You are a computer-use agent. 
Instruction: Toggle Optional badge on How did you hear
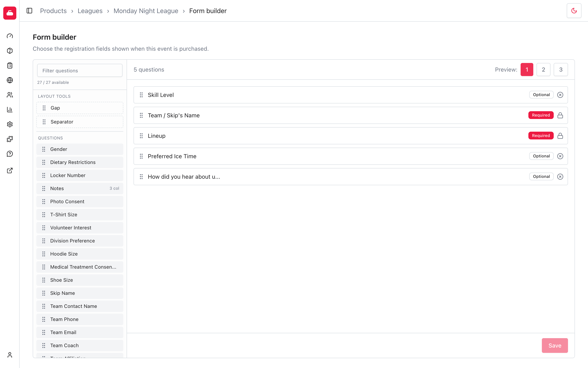(x=541, y=176)
